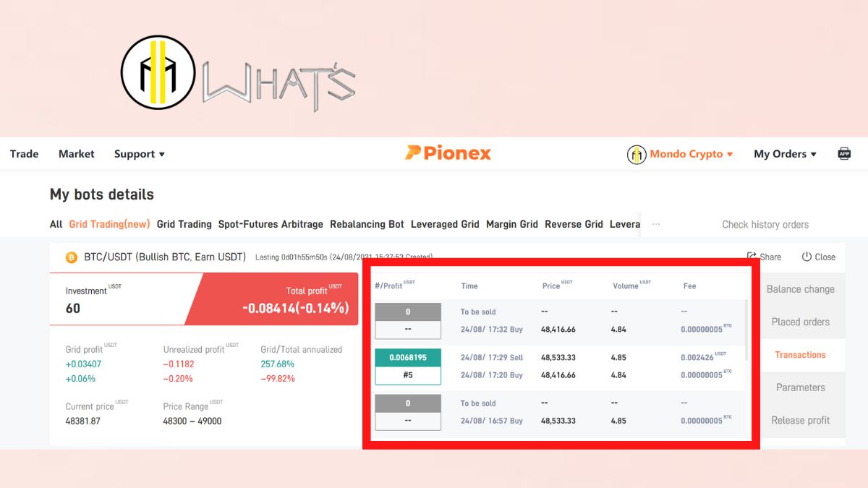Screen dimensions: 868x488
Task: Click the annualized 257.68% value
Action: pos(278,364)
